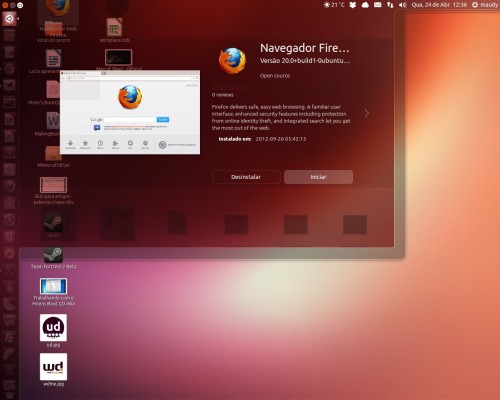Open the sound volume indicator

403,5
